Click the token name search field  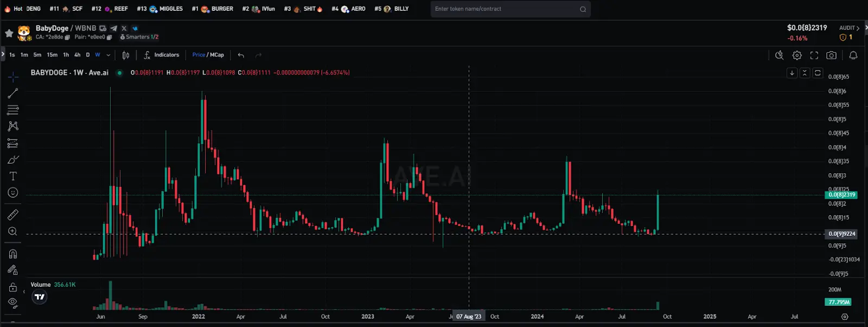click(x=505, y=9)
